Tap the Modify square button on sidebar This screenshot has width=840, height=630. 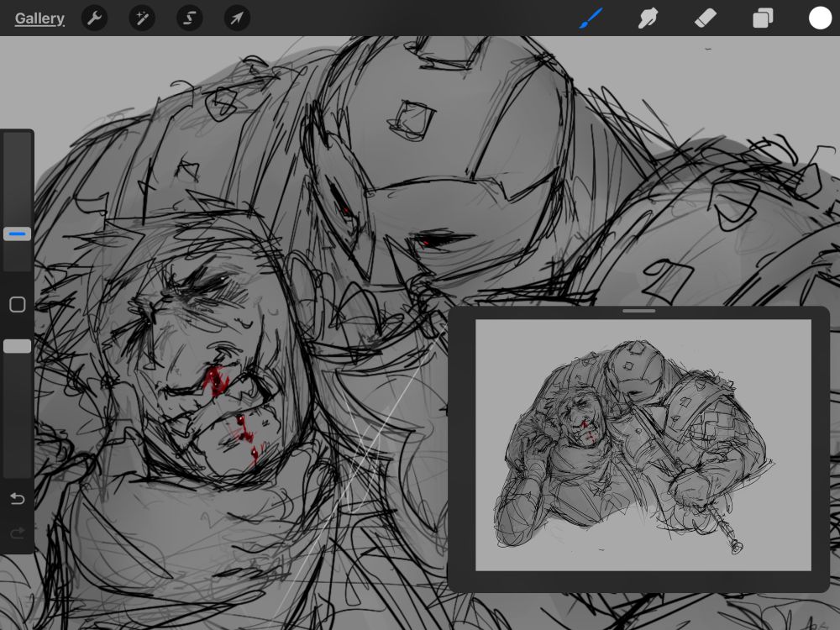click(17, 305)
